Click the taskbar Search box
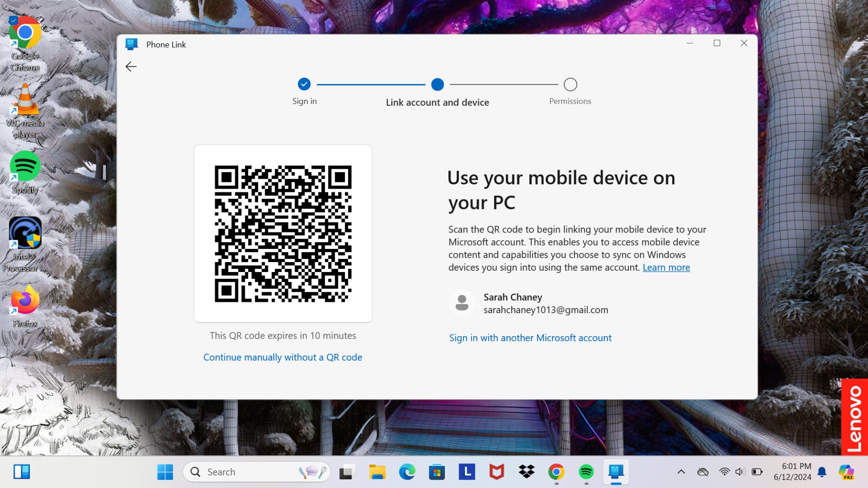 pos(256,472)
